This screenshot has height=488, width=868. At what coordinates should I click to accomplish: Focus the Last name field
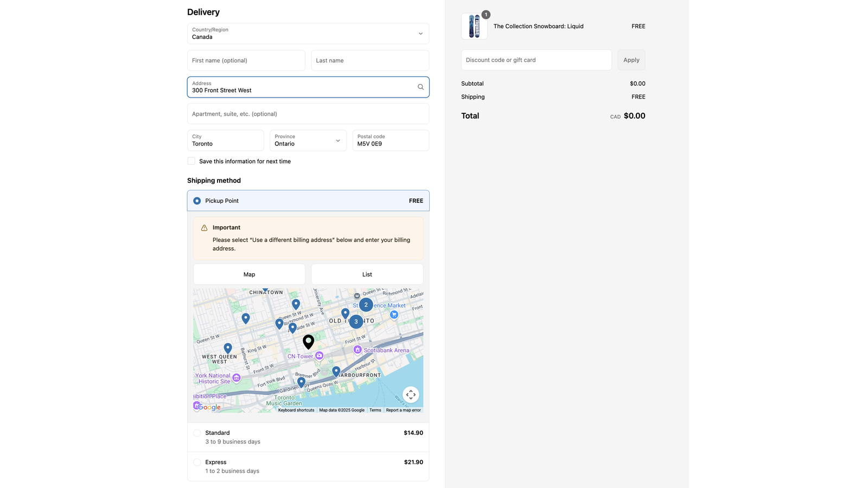(370, 60)
